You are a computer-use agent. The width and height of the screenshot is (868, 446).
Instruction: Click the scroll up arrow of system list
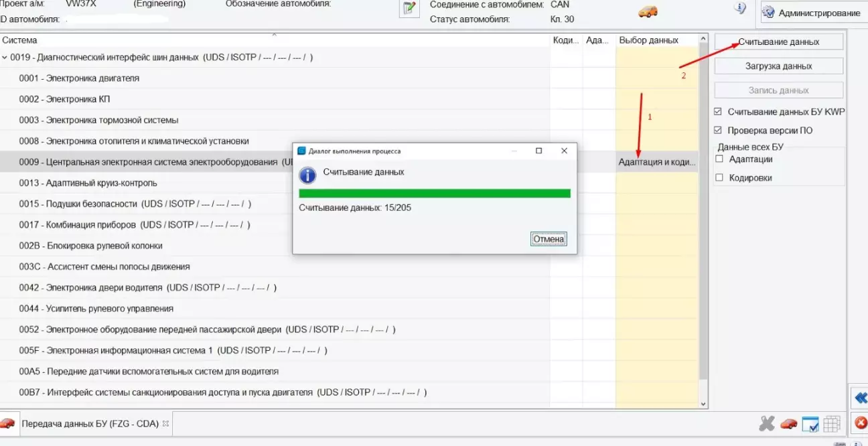click(x=703, y=40)
